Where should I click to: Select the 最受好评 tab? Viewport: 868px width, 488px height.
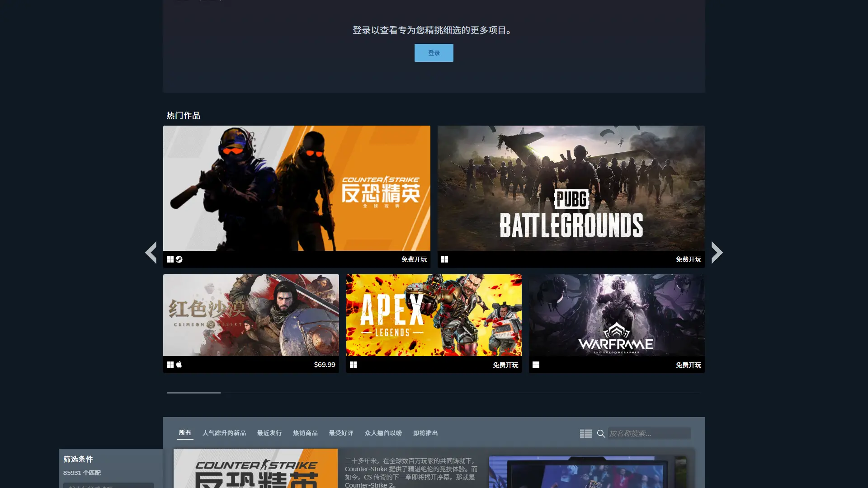pyautogui.click(x=341, y=433)
